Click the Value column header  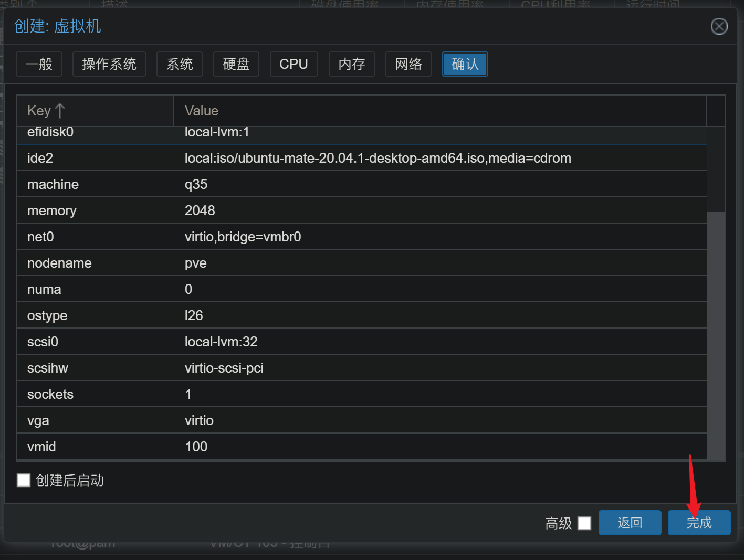pos(439,111)
